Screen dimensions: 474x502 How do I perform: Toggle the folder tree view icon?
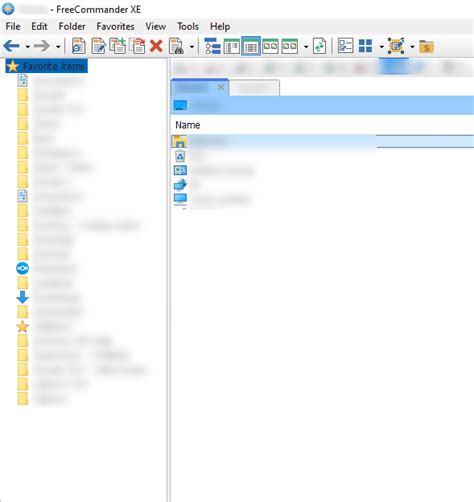click(212, 46)
